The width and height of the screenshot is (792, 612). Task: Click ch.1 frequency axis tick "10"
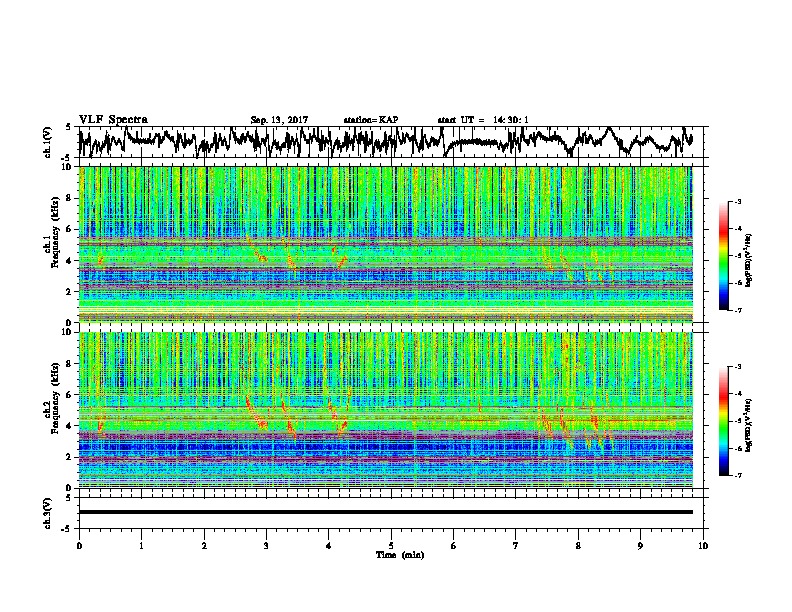[x=68, y=167]
